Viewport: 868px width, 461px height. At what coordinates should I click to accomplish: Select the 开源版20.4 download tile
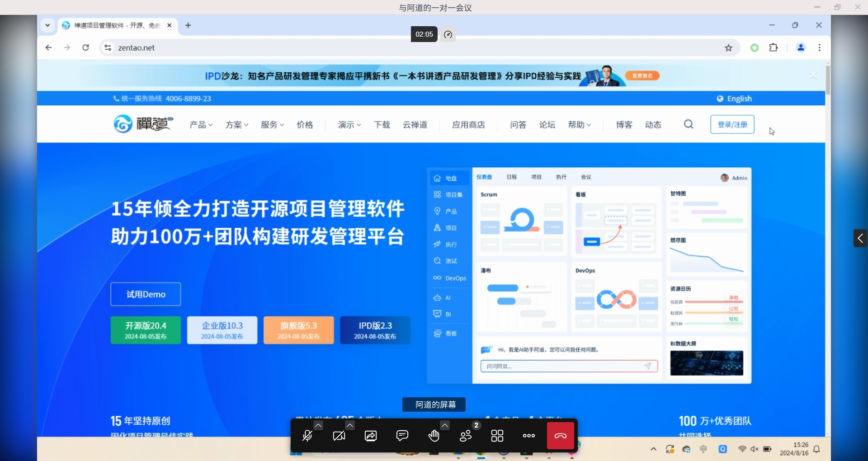click(146, 330)
